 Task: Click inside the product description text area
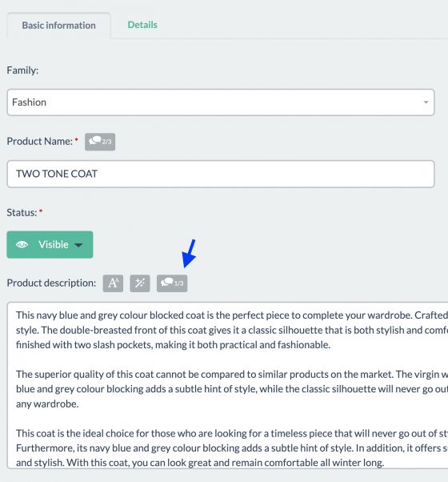coord(227,385)
